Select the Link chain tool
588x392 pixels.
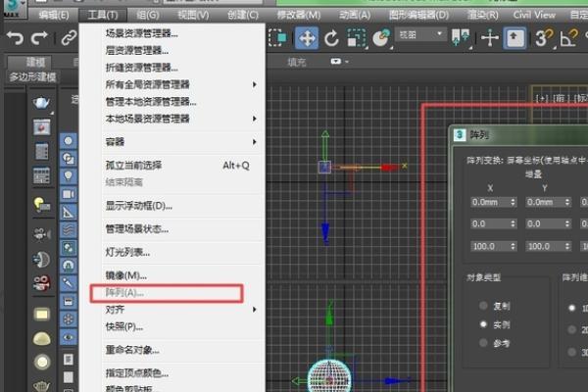(x=69, y=38)
